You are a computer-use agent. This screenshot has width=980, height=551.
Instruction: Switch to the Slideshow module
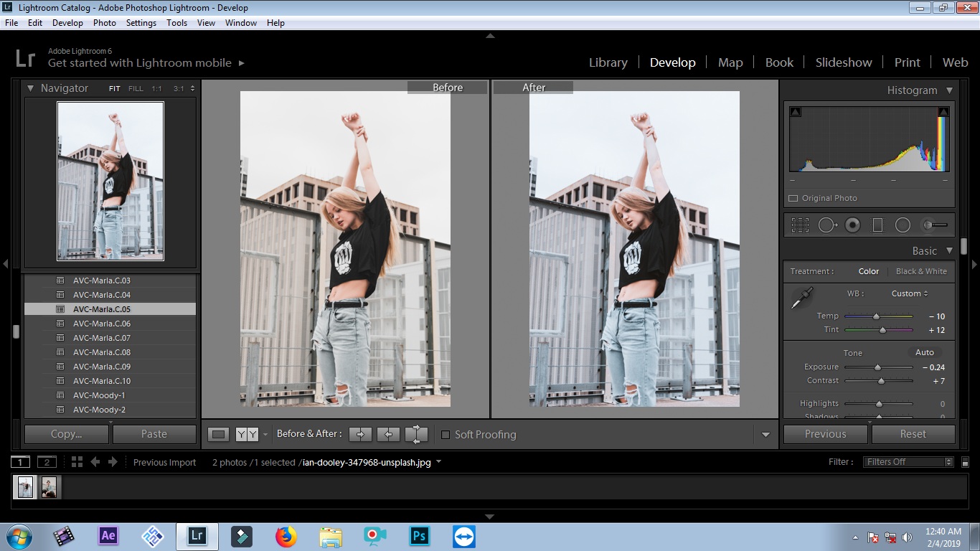tap(844, 62)
